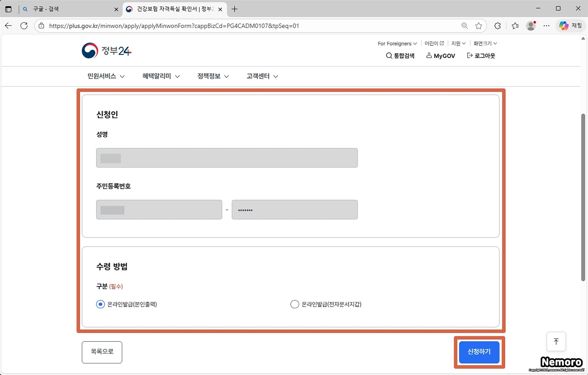Click the 목록으로 button
The image size is (588, 375).
point(102,352)
